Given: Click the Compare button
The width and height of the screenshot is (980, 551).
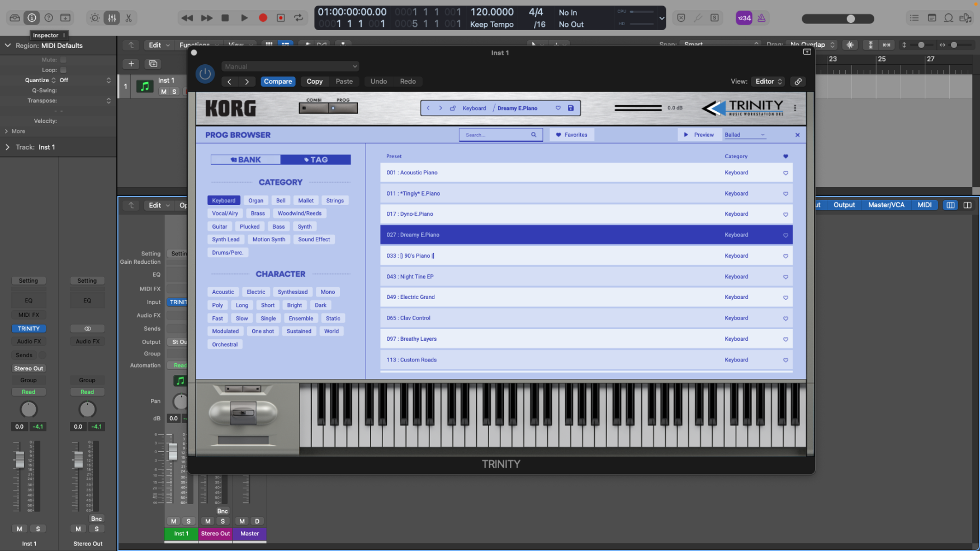Looking at the screenshot, I should point(278,82).
